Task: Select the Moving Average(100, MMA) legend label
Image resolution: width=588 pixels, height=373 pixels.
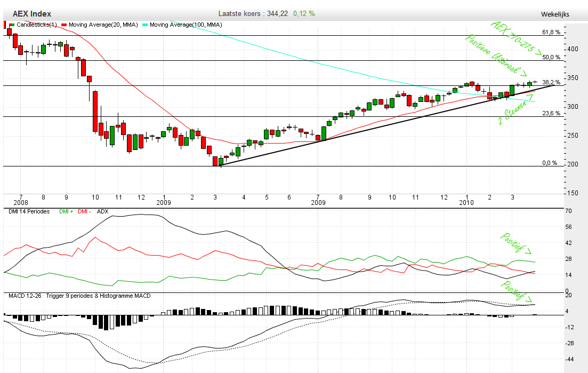Action: coord(186,25)
